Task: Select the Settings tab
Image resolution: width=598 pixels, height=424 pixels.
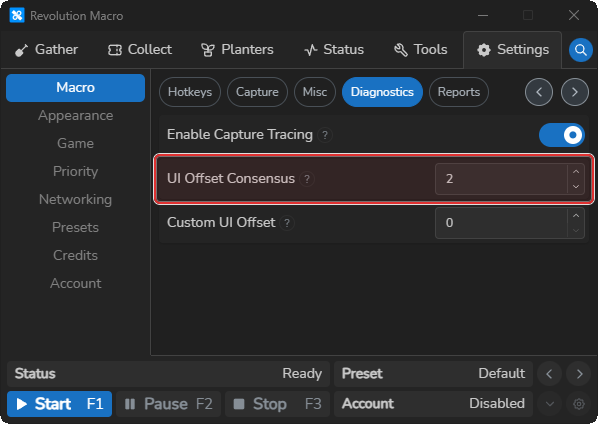Action: (x=513, y=50)
